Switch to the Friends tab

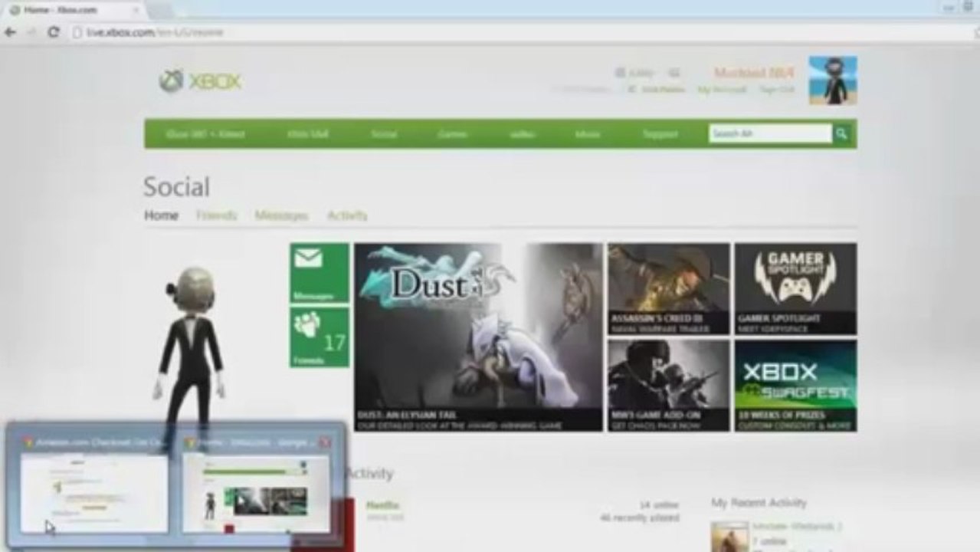tap(216, 215)
